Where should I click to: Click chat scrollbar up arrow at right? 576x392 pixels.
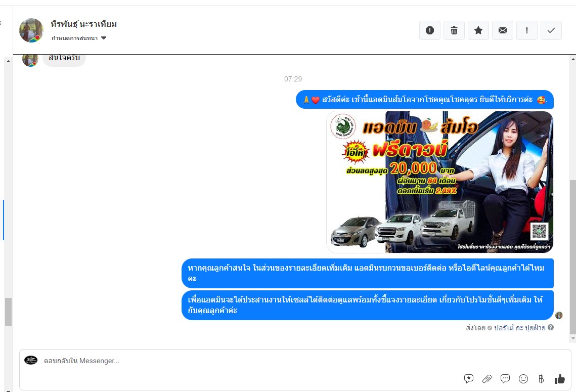(572, 59)
